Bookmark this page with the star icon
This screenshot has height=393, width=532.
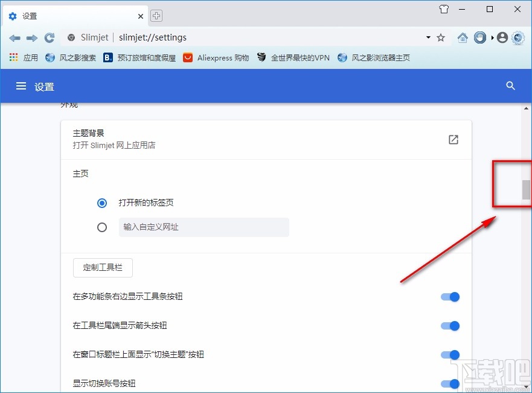click(440, 37)
